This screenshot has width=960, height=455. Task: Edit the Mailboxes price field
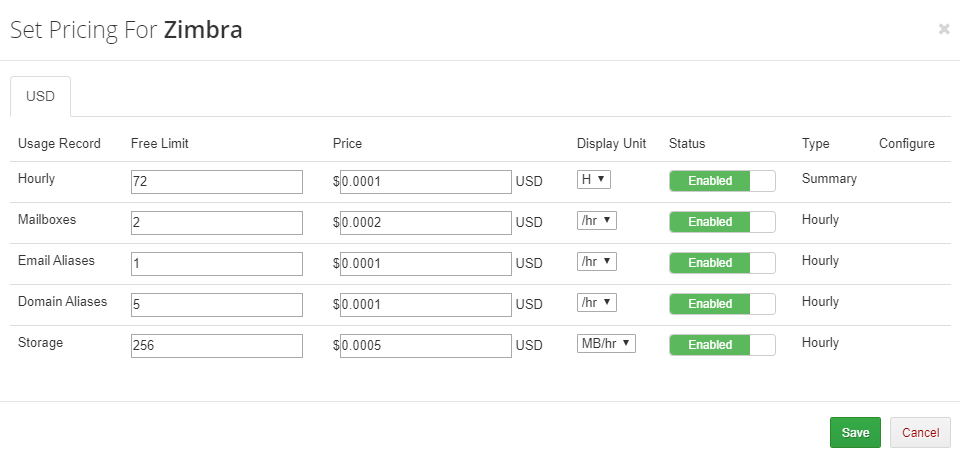click(426, 223)
